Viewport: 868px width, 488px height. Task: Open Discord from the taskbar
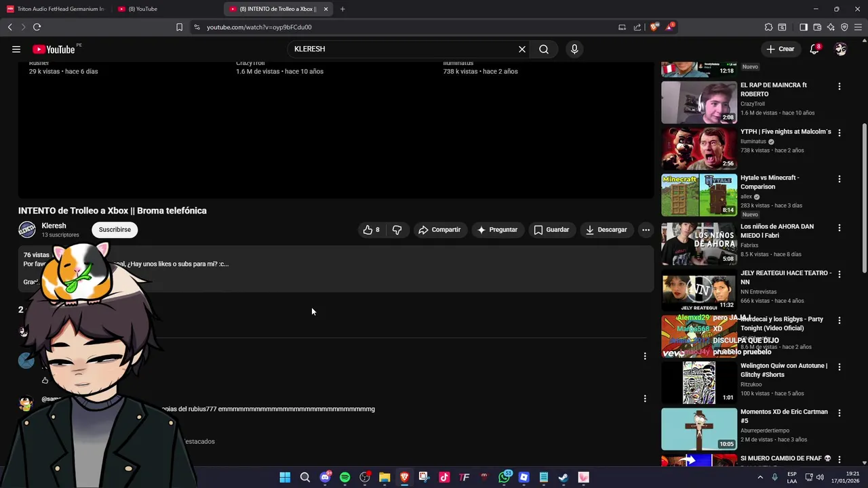[325, 477]
